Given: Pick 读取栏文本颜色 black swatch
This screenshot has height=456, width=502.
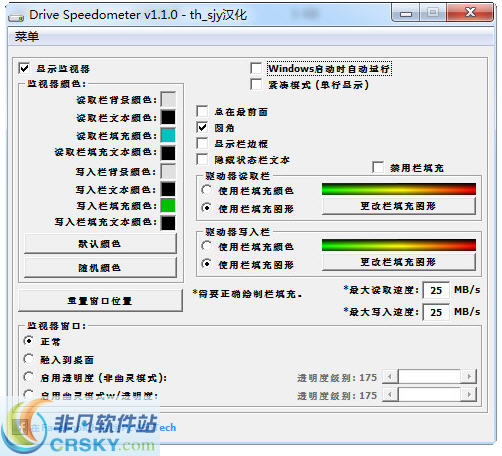Looking at the screenshot, I should (168, 117).
